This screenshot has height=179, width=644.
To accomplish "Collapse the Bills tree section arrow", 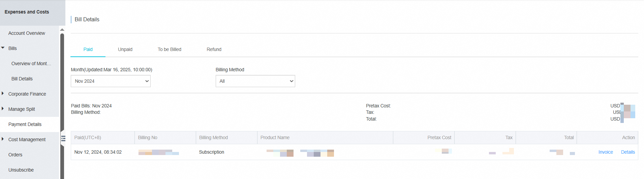I will point(3,48).
